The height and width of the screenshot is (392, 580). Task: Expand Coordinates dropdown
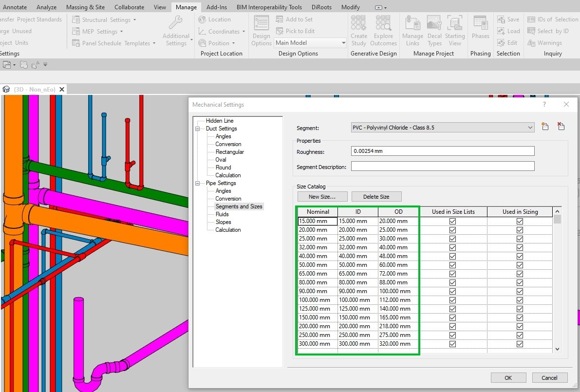[x=244, y=32]
